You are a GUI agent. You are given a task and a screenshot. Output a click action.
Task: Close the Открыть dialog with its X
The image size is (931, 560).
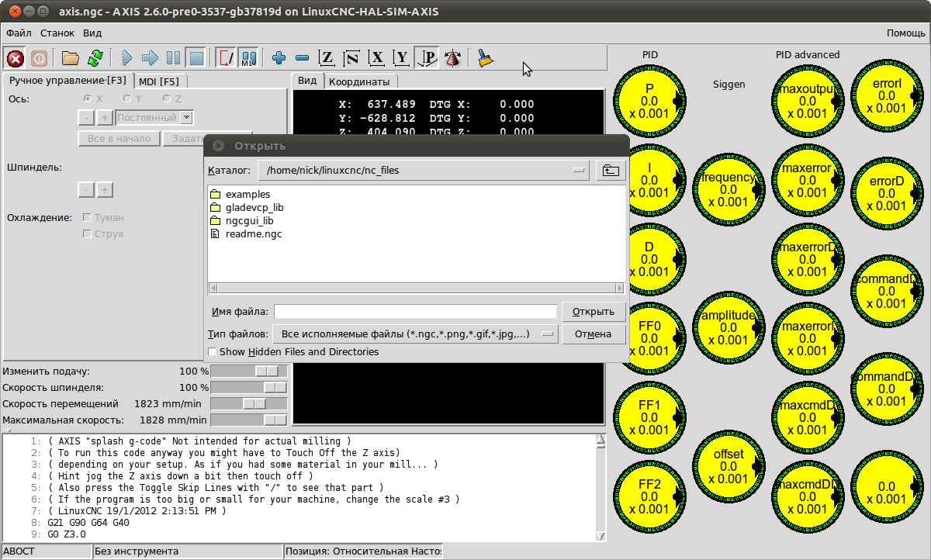pyautogui.click(x=219, y=145)
